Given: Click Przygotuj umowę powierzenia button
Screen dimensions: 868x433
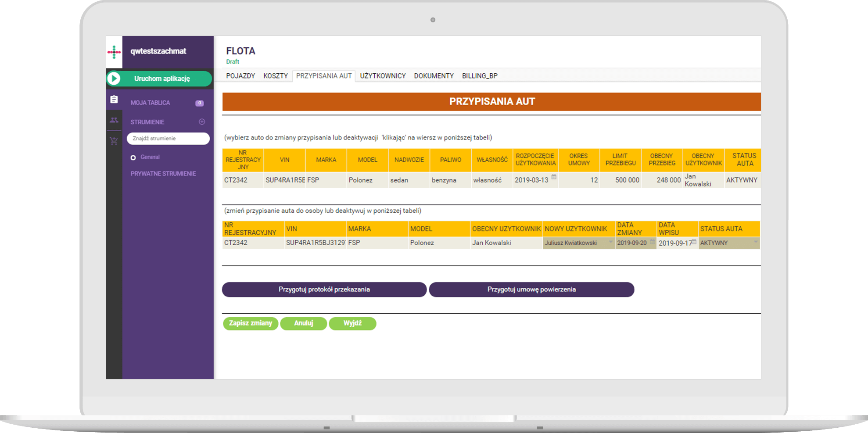Looking at the screenshot, I should 531,290.
